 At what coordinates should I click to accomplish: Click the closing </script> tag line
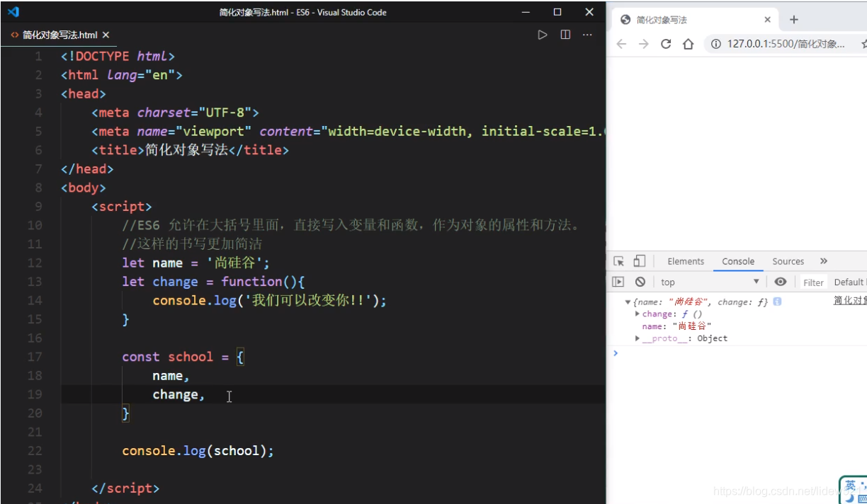tap(125, 488)
